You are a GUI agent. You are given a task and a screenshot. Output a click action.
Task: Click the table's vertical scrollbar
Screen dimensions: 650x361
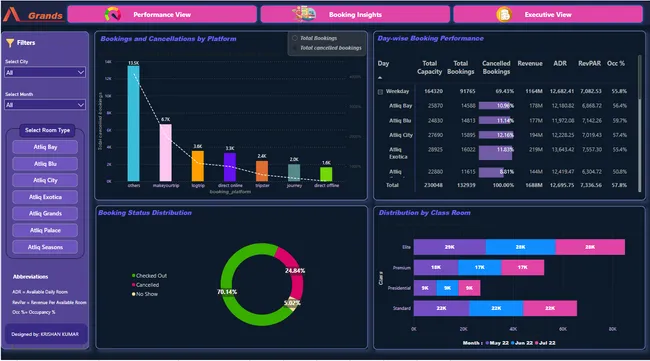pos(639,123)
